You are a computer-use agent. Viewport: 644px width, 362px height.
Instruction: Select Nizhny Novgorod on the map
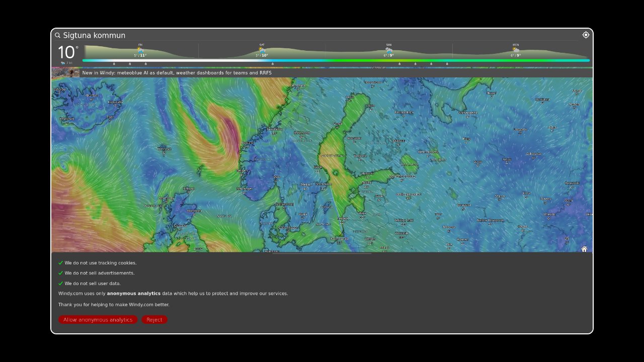[x=490, y=220]
